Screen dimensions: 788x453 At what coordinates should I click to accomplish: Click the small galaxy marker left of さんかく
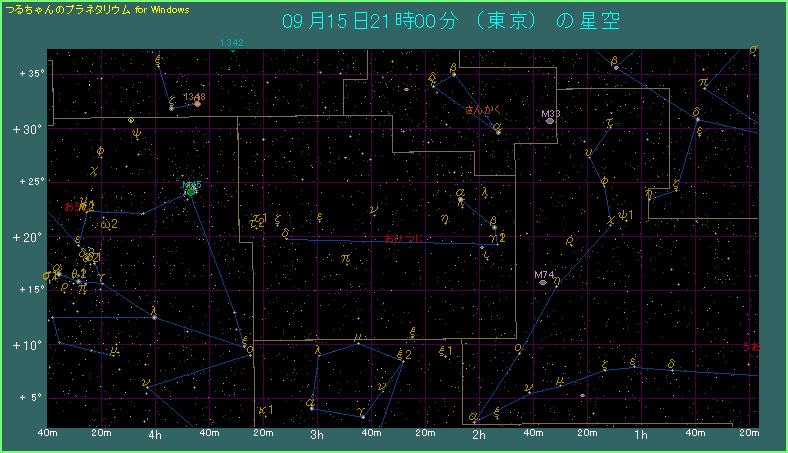point(407,89)
